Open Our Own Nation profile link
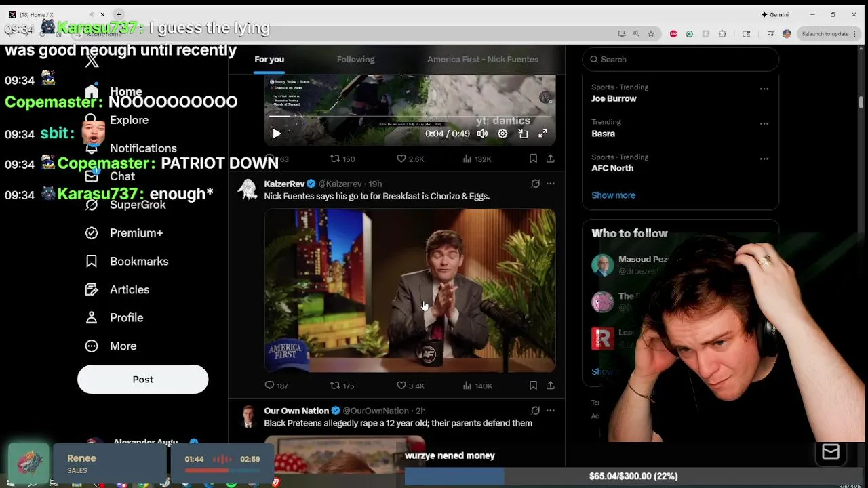Viewport: 868px width, 488px height. 296,411
